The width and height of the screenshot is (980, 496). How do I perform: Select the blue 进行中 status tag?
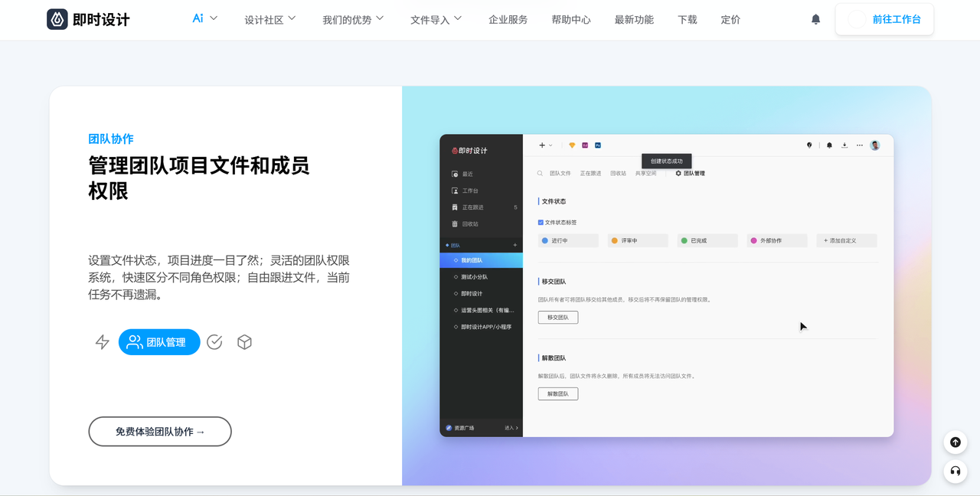tap(568, 240)
